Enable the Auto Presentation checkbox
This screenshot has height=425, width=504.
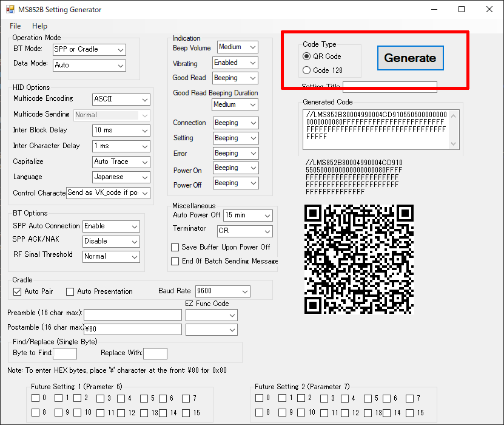click(x=70, y=291)
